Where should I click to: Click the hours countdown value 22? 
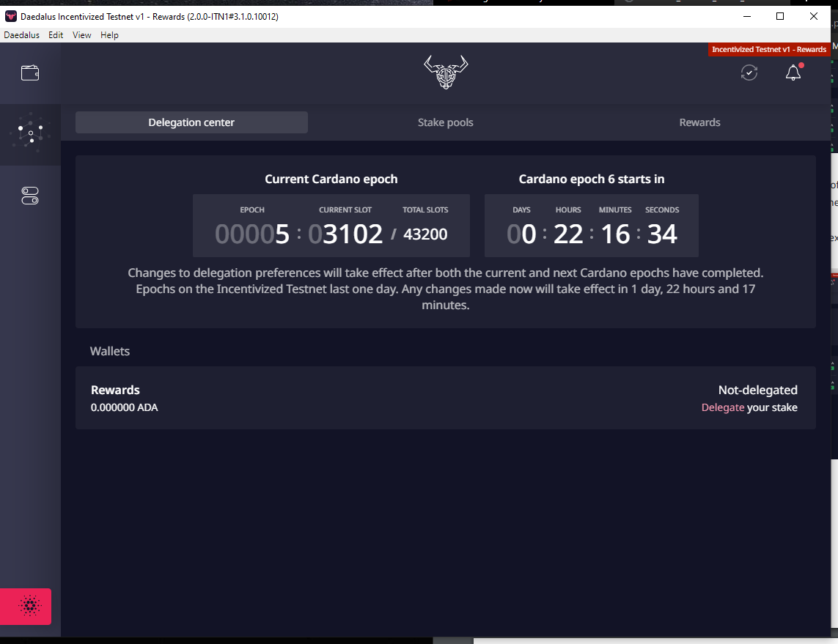coord(567,234)
